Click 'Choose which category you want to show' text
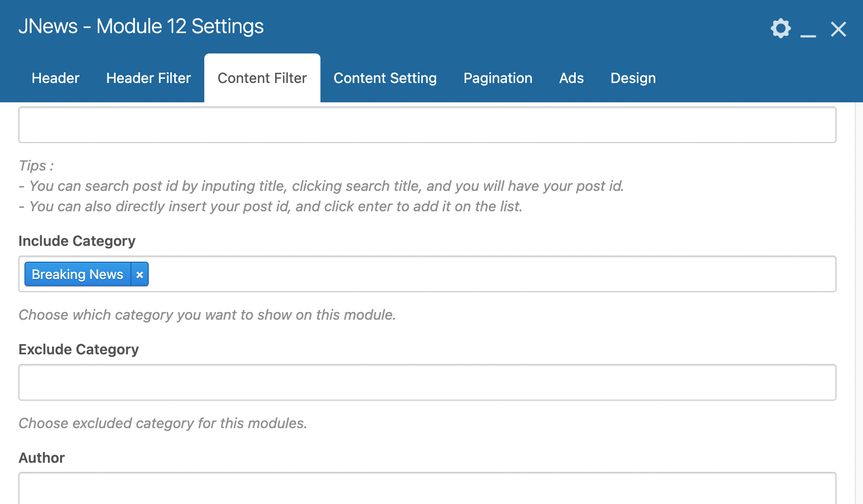The image size is (863, 504). (207, 315)
